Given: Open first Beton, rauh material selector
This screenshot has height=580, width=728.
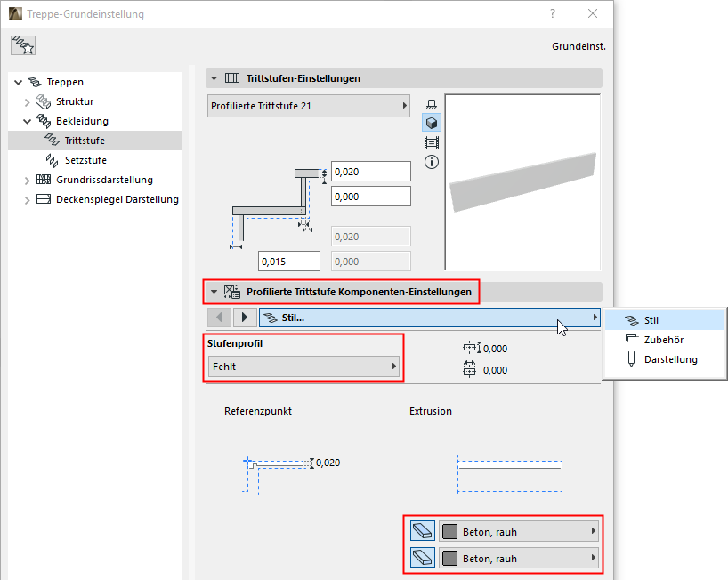Looking at the screenshot, I should (519, 531).
